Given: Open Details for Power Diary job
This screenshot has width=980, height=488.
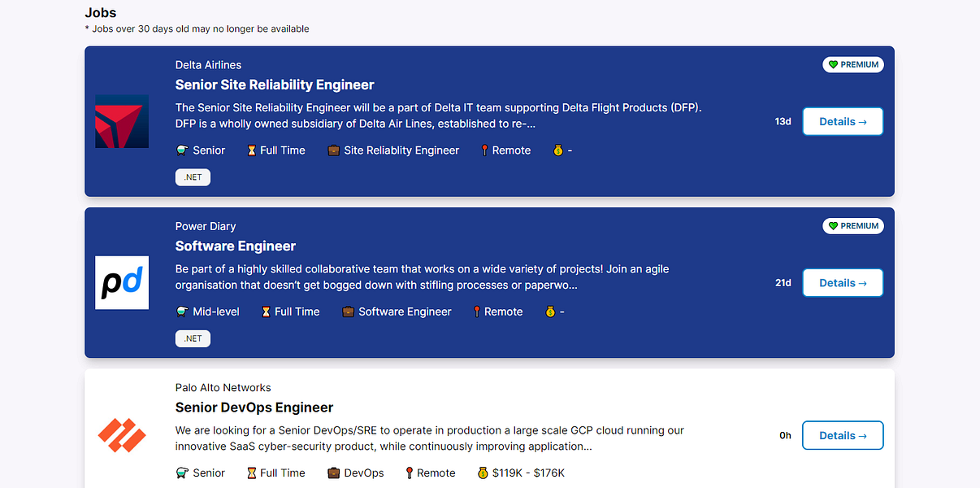Looking at the screenshot, I should 843,283.
